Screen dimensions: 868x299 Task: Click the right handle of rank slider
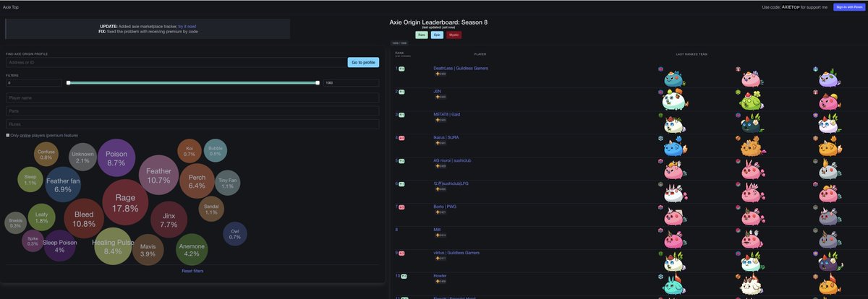[x=318, y=82]
